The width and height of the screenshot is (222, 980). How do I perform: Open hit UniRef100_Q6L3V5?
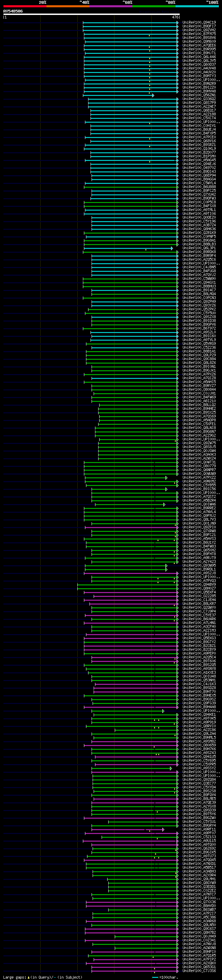pyautogui.click(x=199, y=60)
